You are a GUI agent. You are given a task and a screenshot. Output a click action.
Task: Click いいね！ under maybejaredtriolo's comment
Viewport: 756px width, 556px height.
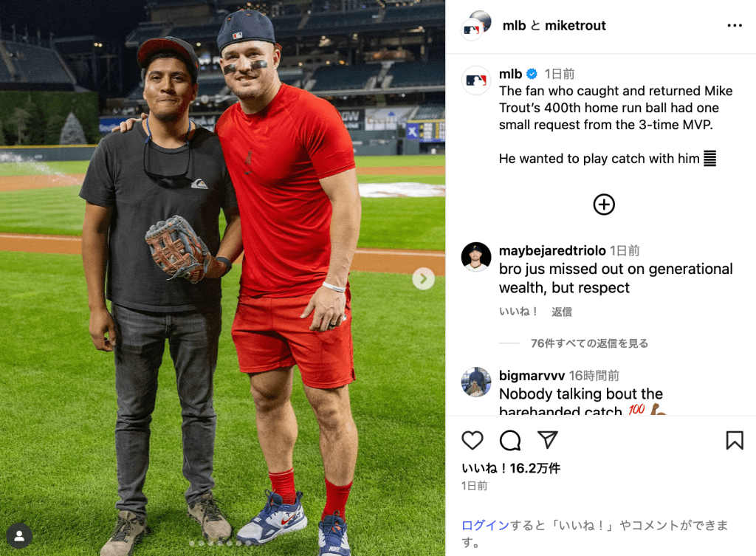point(518,312)
